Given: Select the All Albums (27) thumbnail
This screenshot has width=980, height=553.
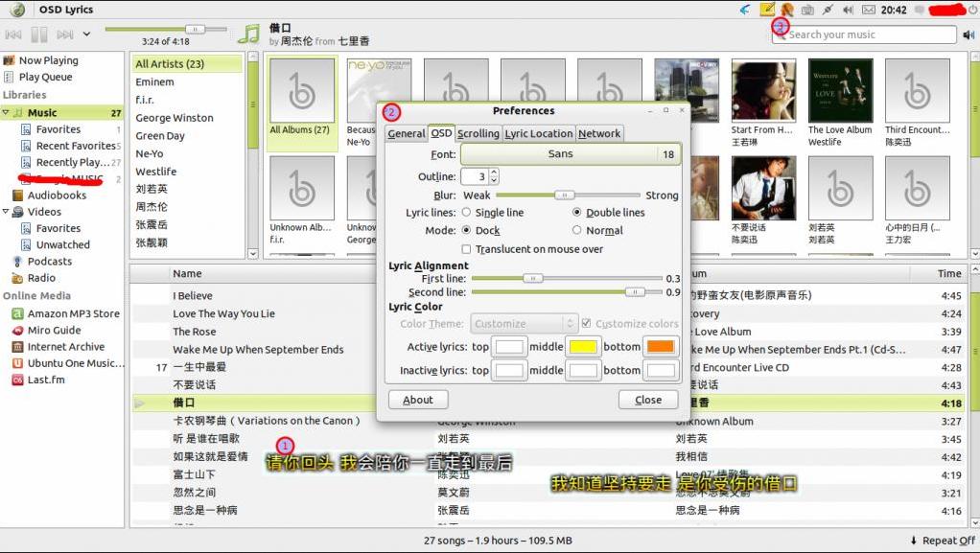Looking at the screenshot, I should tap(302, 91).
